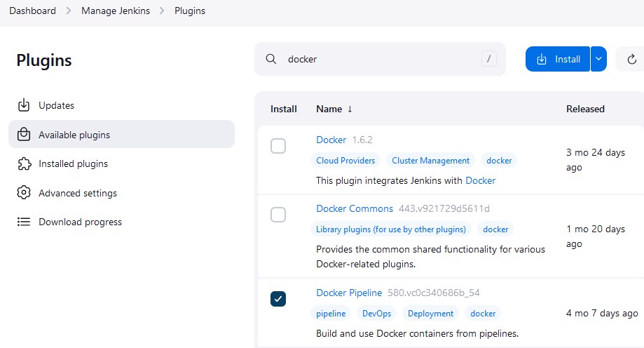Screen dimensions: 644x348
Task: Open chevron menu after Manage Jenkins breadcrumb
Action: (x=162, y=11)
